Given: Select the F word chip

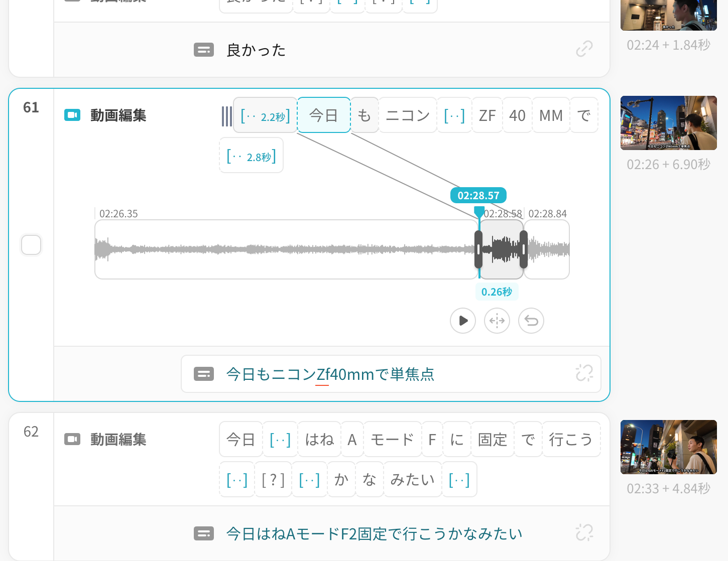Looking at the screenshot, I should coord(432,440).
